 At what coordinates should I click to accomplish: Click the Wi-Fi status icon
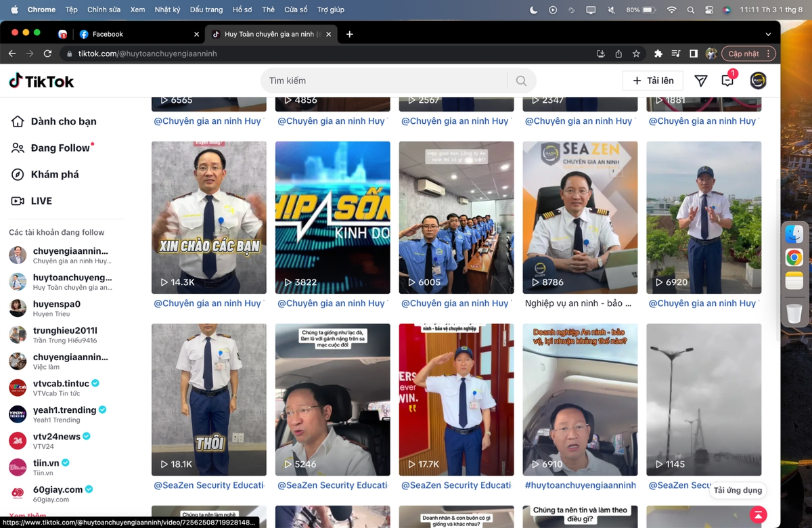pyautogui.click(x=671, y=9)
